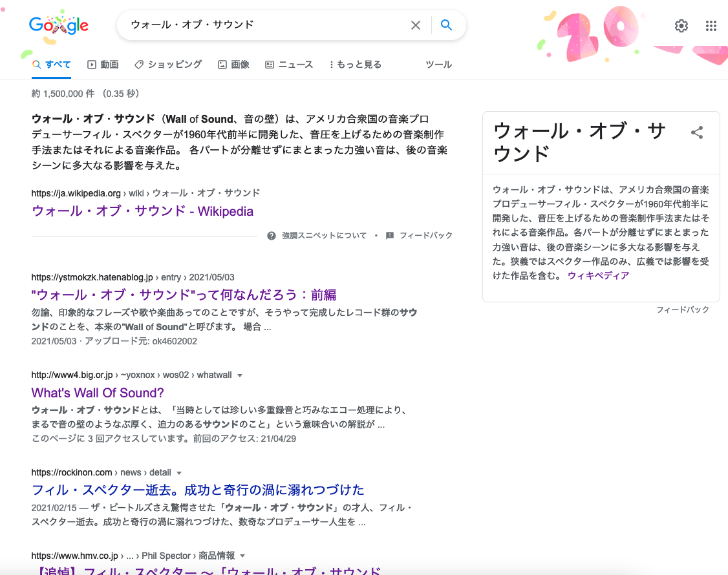The height and width of the screenshot is (575, 728).
Task: Open the Wikipedia result for ウォール・オブ・サウンド
Action: coord(142,211)
